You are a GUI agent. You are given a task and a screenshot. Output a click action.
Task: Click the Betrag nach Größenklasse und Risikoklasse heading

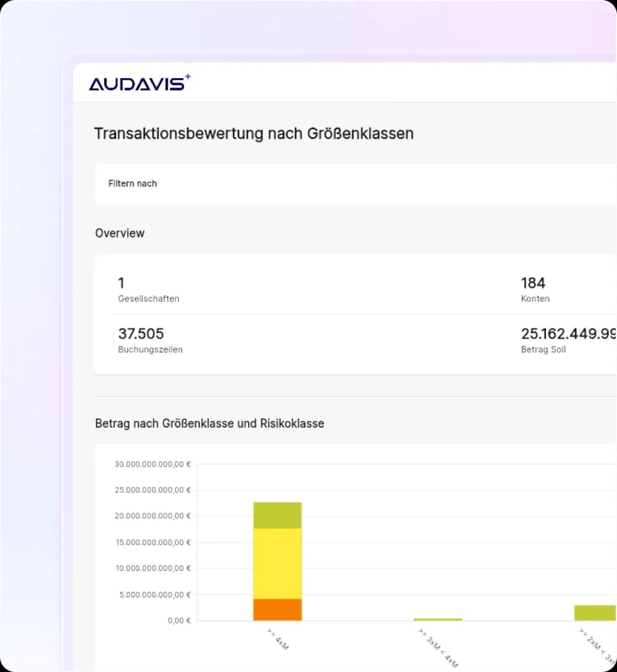click(209, 424)
